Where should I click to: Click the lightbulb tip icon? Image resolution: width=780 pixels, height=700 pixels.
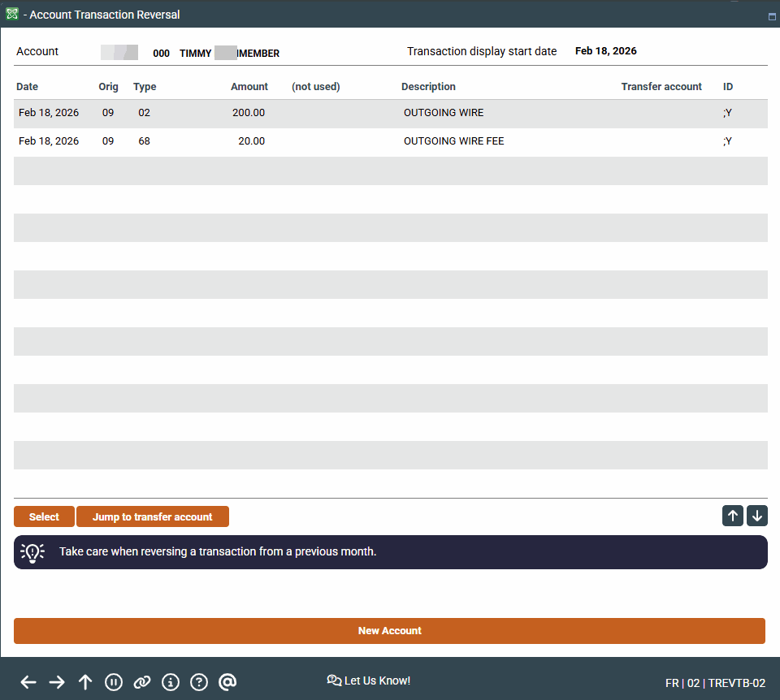pyautogui.click(x=32, y=552)
